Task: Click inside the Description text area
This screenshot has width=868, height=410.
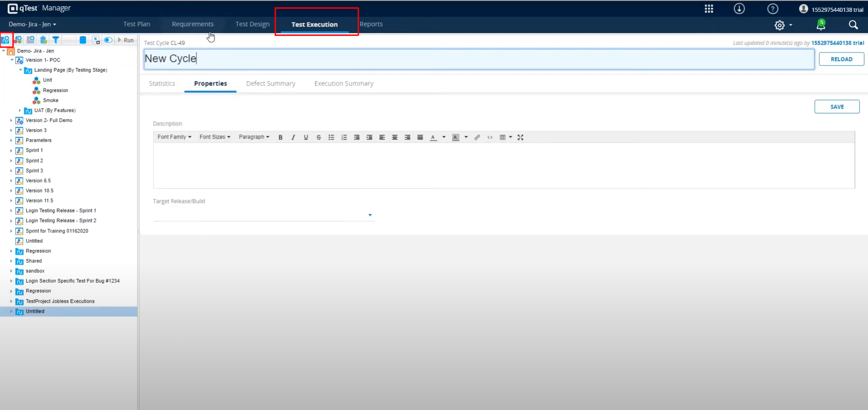Action: tap(503, 165)
